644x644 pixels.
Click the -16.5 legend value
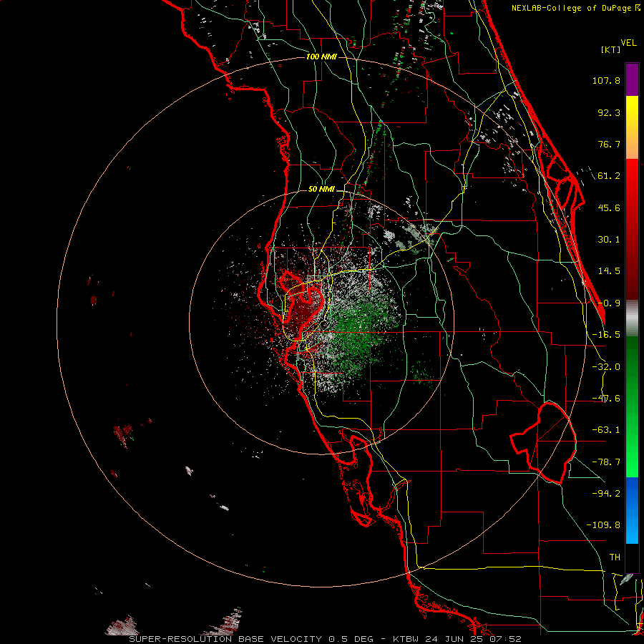[x=606, y=335]
